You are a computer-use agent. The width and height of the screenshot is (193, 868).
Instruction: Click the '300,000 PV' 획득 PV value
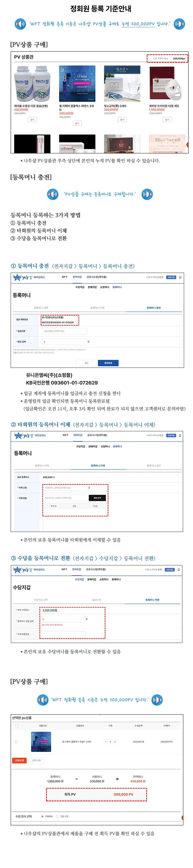tap(123, 795)
